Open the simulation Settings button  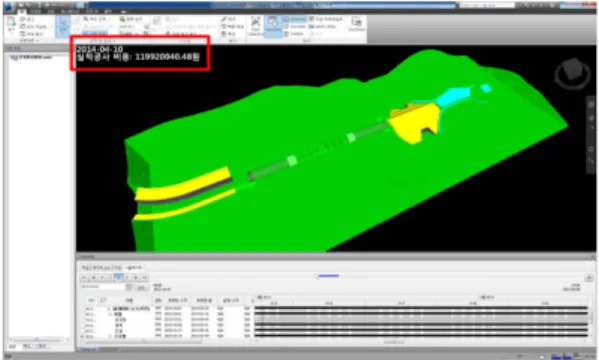click(x=142, y=287)
